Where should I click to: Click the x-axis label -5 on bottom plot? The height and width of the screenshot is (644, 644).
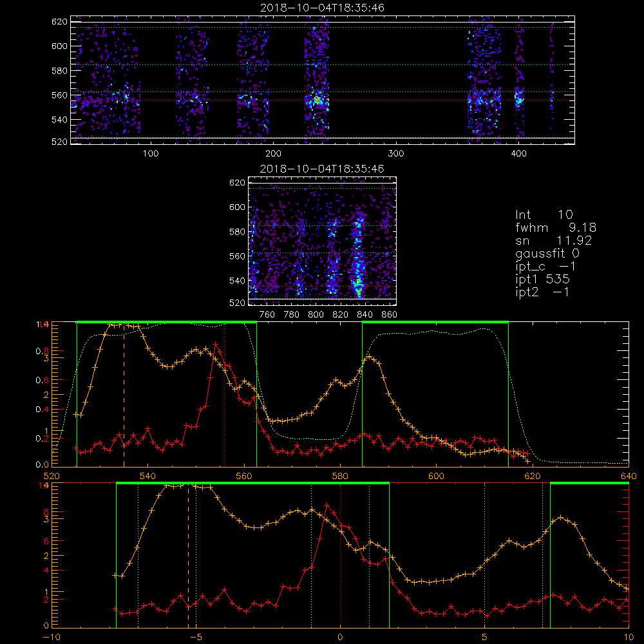(x=196, y=638)
